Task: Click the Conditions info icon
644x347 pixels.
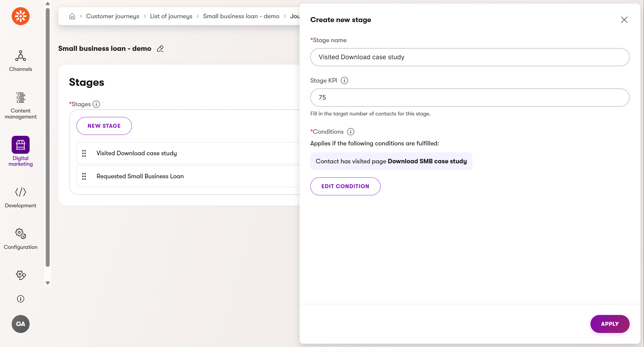Action: click(351, 132)
